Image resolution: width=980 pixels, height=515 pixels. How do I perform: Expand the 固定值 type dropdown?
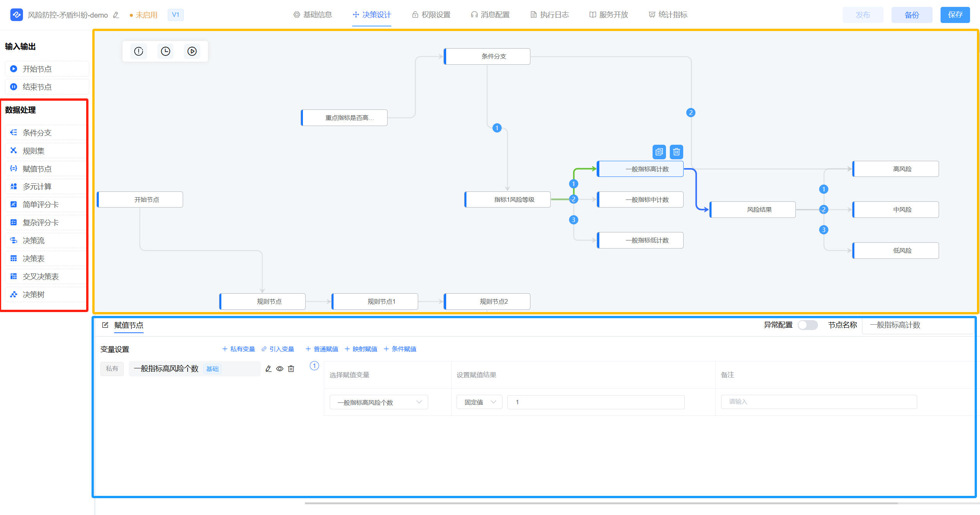coord(479,402)
